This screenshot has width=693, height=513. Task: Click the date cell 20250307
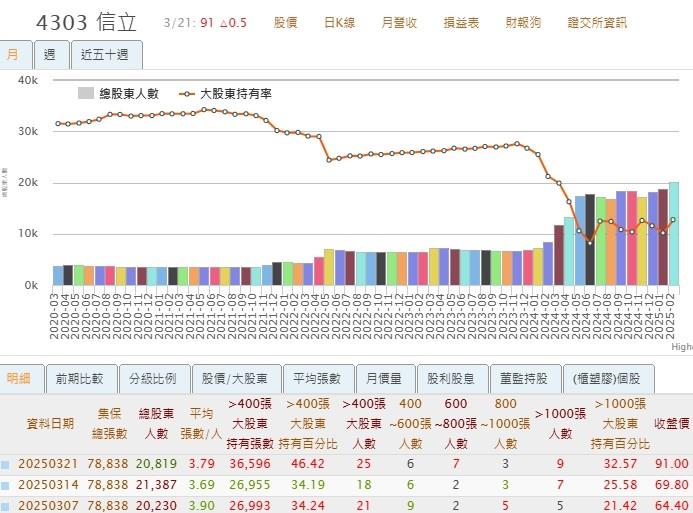(x=48, y=505)
